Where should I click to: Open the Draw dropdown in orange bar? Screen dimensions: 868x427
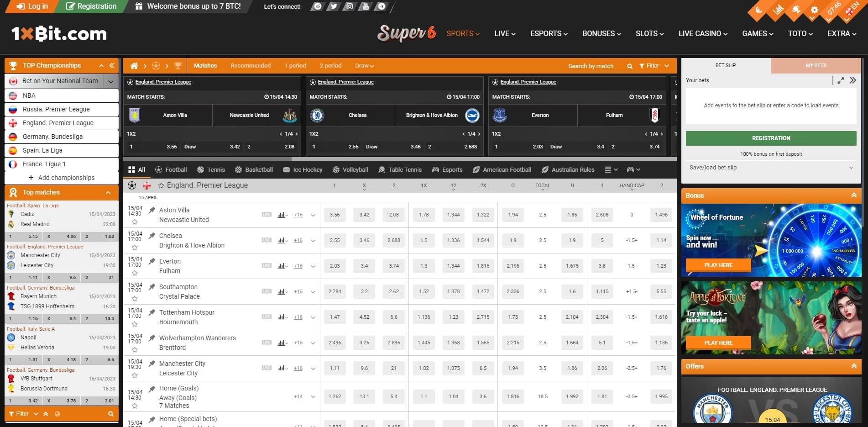point(364,66)
